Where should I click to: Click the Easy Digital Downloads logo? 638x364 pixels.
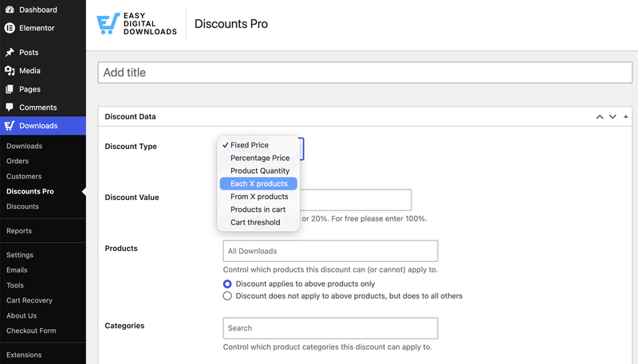point(136,24)
